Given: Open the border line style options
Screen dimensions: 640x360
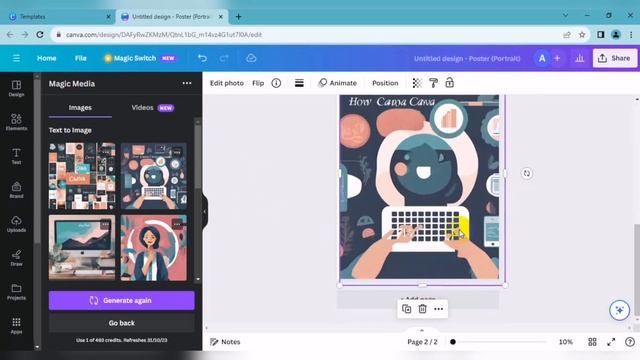Looking at the screenshot, I should point(299,83).
